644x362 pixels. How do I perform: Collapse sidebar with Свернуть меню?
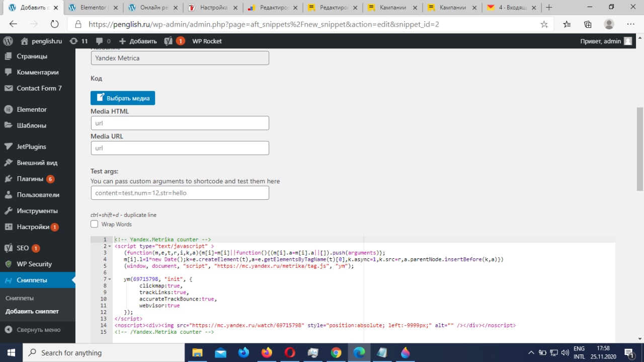coord(38,330)
